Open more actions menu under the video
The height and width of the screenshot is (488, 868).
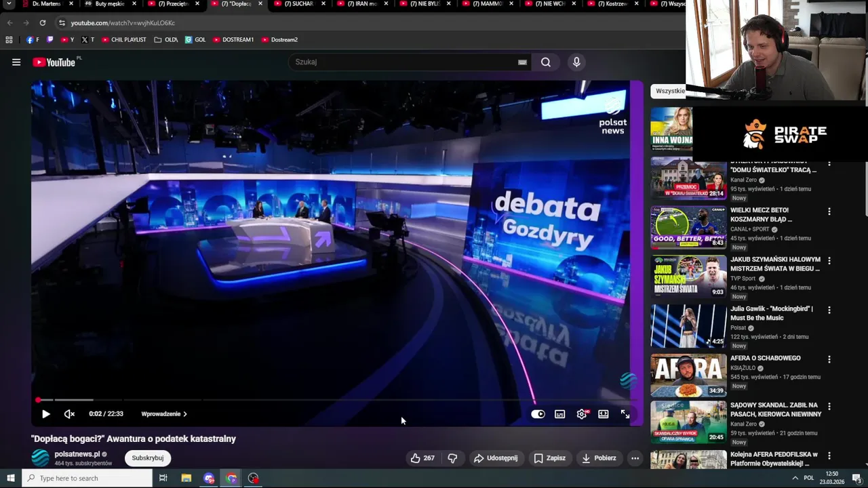tap(635, 458)
